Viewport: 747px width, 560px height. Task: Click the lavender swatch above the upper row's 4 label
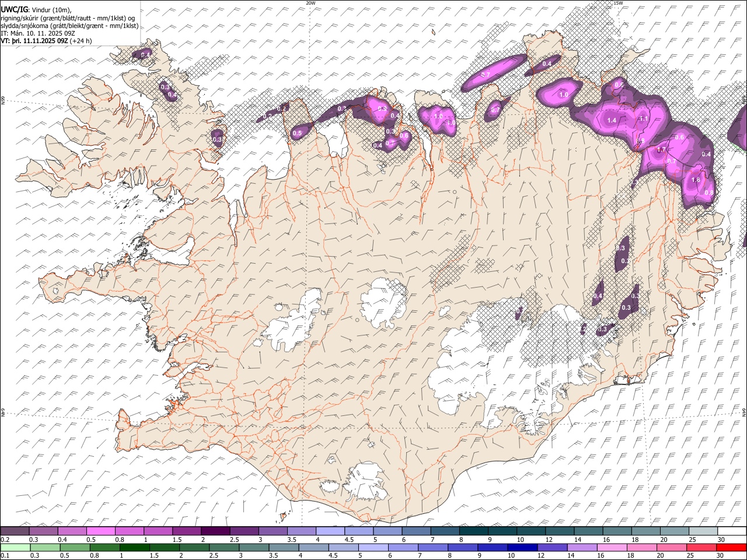pos(330,531)
